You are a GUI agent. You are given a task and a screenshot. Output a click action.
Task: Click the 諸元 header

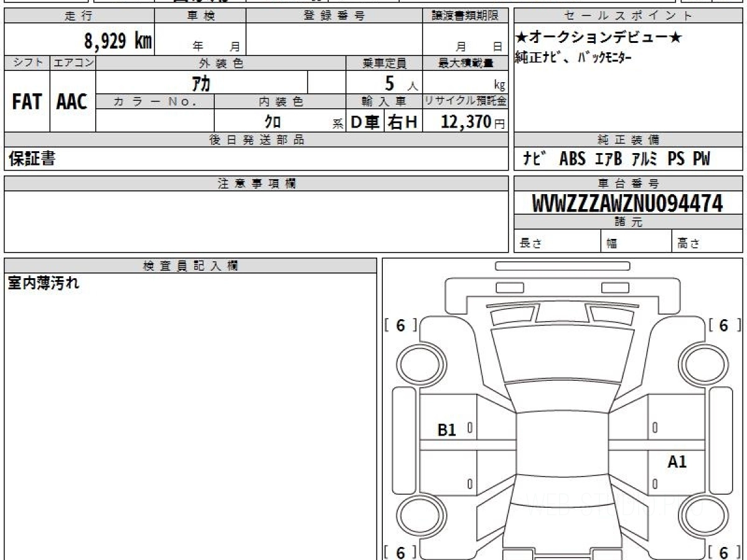click(628, 222)
